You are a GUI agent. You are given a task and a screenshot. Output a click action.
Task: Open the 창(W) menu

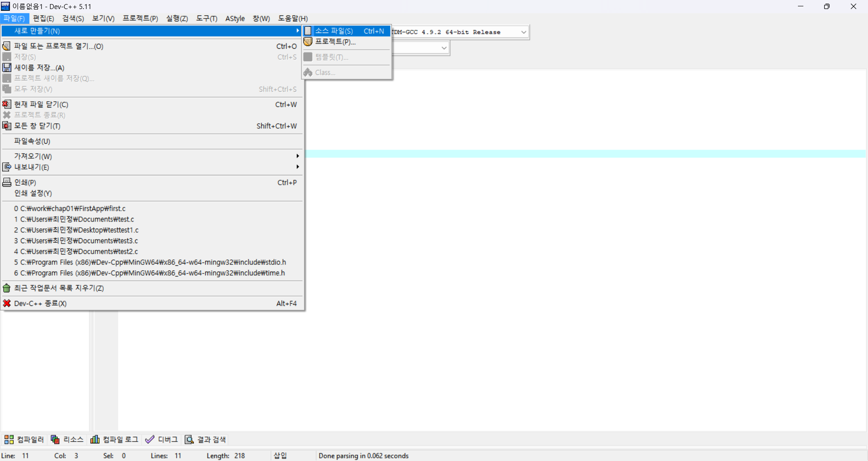[x=261, y=19]
